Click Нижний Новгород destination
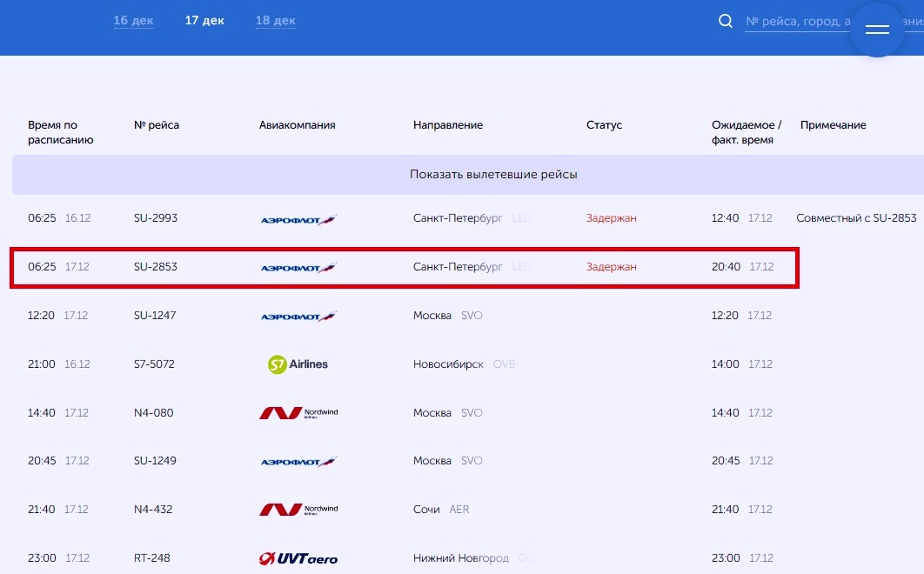Screen dimensions: 924x574 pos(461,558)
